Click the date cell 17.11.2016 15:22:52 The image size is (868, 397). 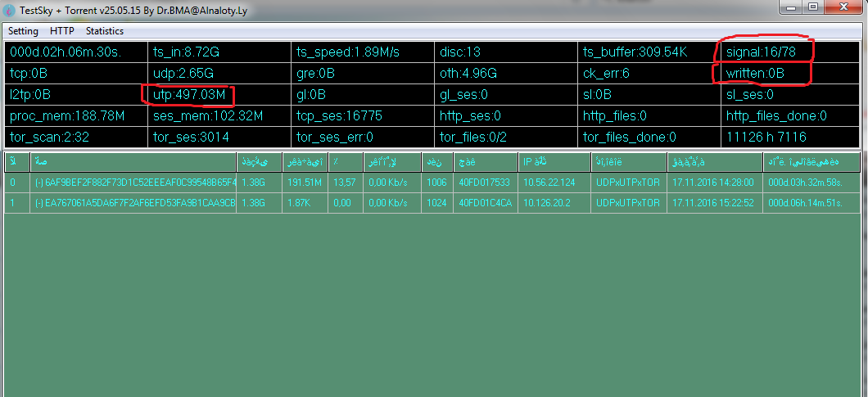coord(712,203)
